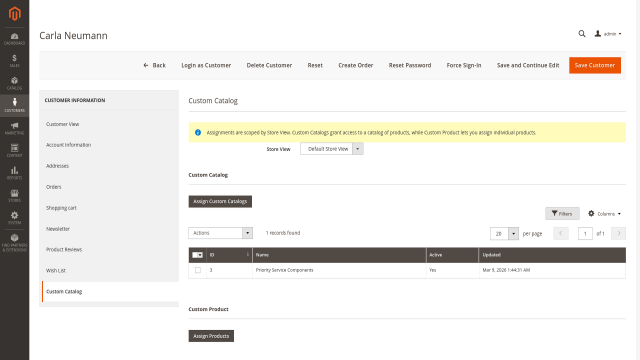640x360 pixels.
Task: Click Login as Customer
Action: pyautogui.click(x=206, y=65)
